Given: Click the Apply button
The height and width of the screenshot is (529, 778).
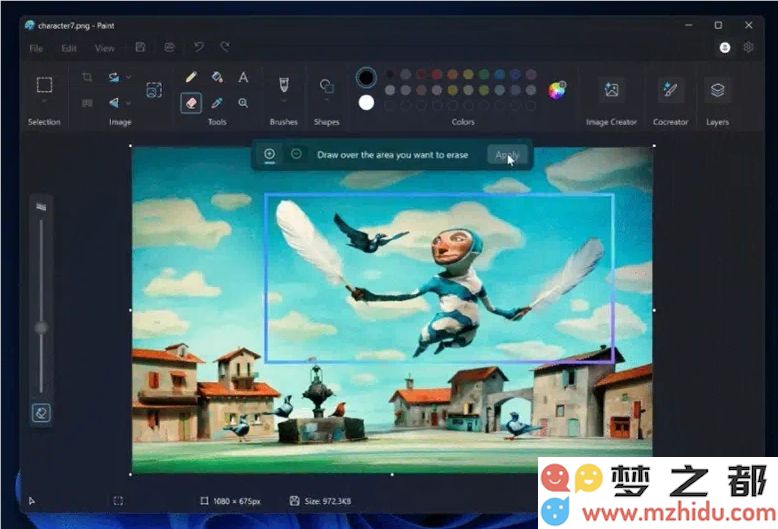Looking at the screenshot, I should (507, 155).
